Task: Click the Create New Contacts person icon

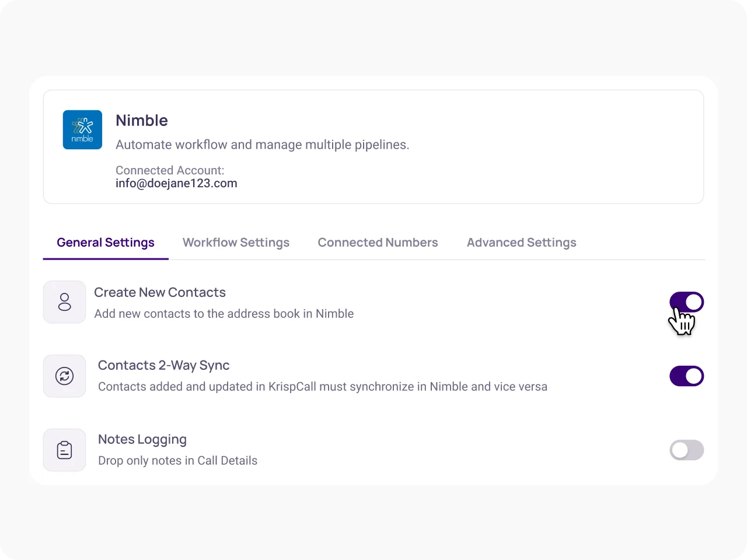Action: [65, 302]
